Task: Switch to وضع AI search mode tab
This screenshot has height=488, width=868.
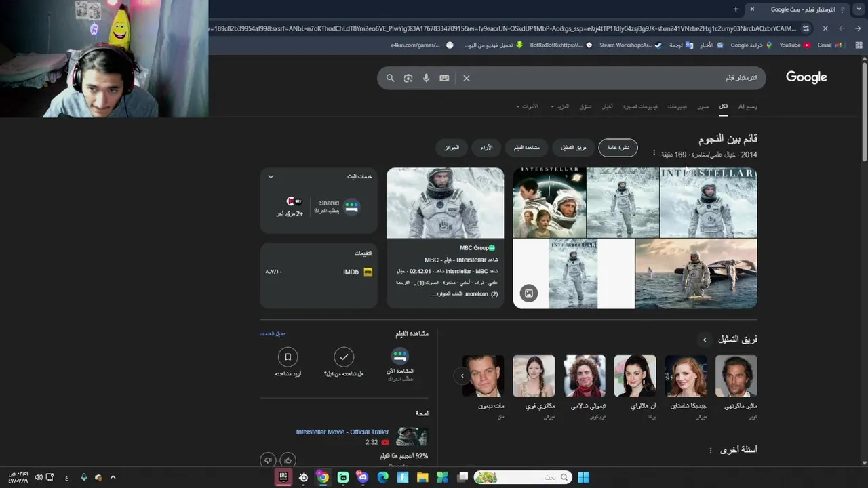Action: (748, 106)
